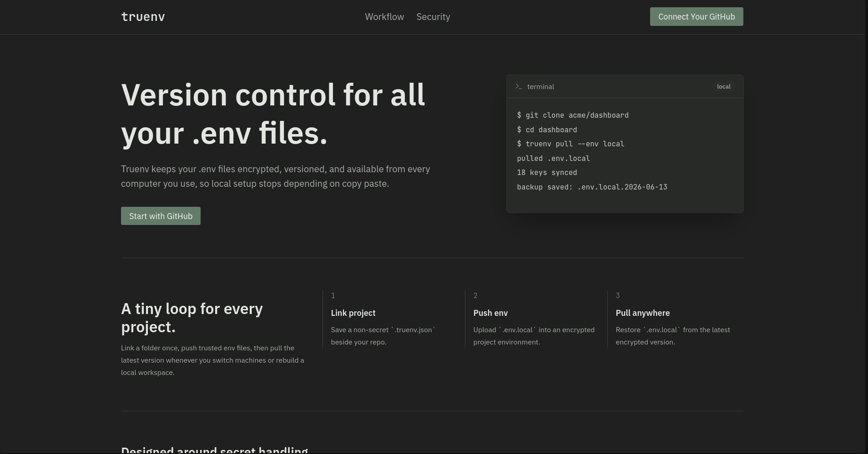Select the '$ truenv pull --env local' line
This screenshot has width=868, height=454.
(570, 144)
